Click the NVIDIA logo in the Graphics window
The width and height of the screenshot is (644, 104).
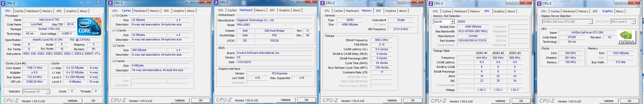(627, 38)
